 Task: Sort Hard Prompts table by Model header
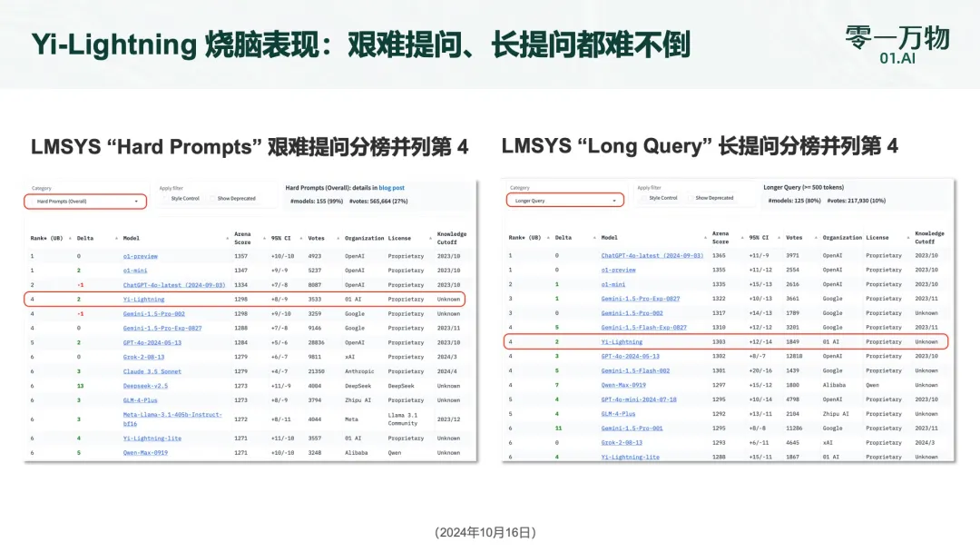(132, 238)
